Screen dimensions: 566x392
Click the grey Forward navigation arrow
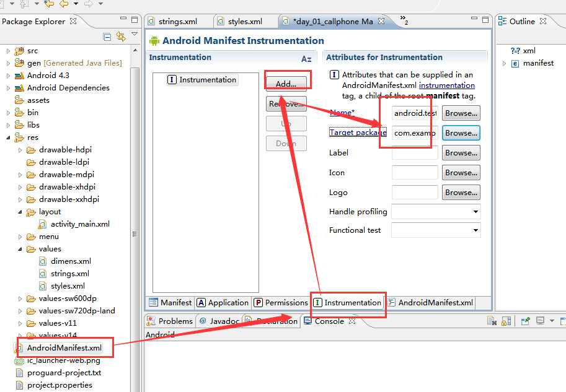(x=89, y=4)
